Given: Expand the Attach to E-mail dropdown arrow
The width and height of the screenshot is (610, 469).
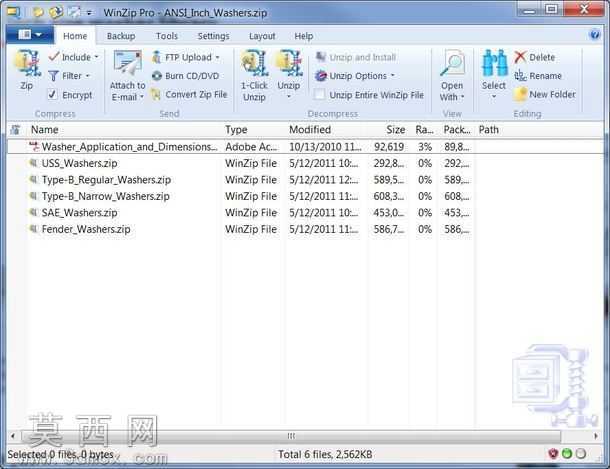Looking at the screenshot, I should click(x=142, y=97).
